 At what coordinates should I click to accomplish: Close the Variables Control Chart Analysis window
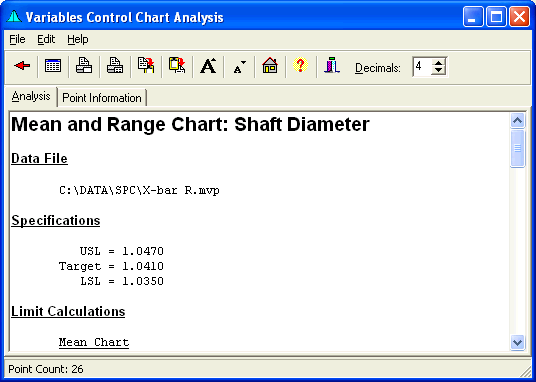[x=519, y=16]
